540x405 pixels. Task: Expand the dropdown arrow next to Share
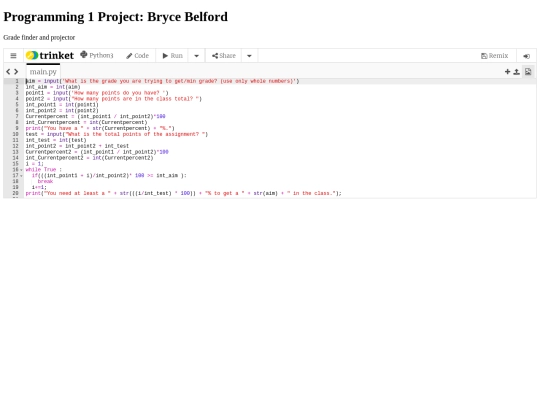249,56
